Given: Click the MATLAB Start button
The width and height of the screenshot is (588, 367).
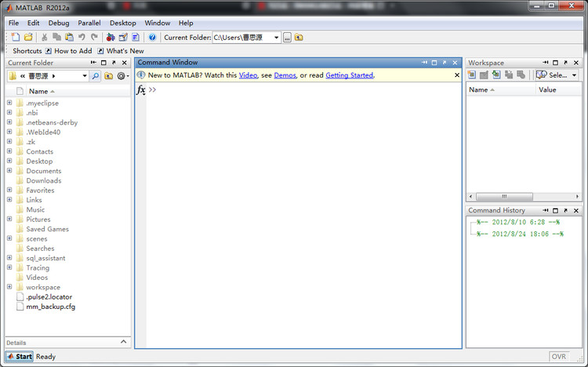Looking at the screenshot, I should click(x=20, y=357).
